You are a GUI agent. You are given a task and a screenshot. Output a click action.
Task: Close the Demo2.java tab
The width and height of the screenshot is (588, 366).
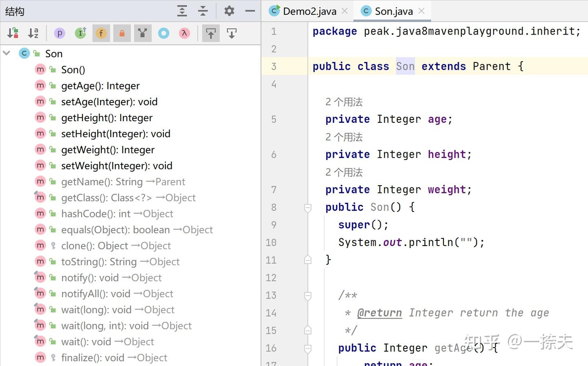coord(344,11)
